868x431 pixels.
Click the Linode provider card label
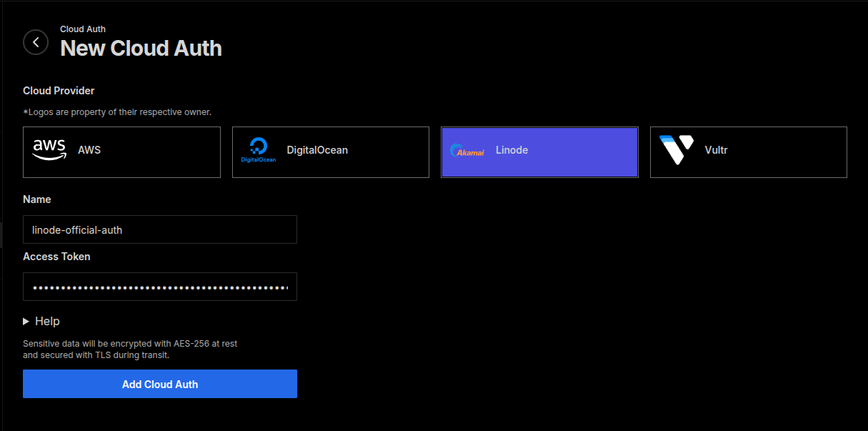pos(512,150)
